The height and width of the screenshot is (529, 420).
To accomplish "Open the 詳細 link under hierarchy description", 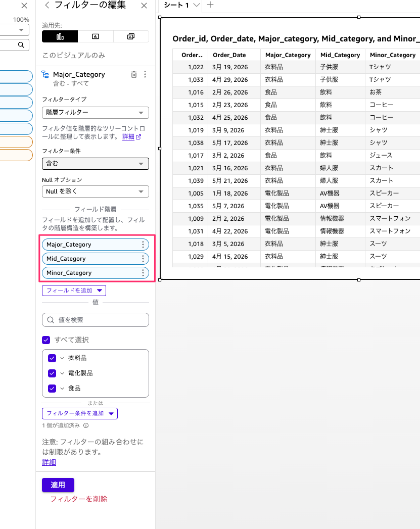I will [128, 136].
